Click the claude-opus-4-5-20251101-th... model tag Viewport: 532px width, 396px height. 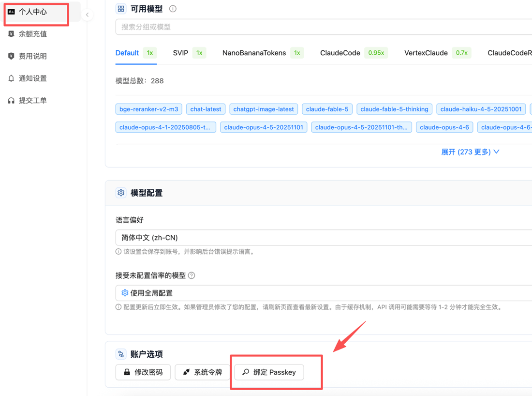tap(361, 127)
